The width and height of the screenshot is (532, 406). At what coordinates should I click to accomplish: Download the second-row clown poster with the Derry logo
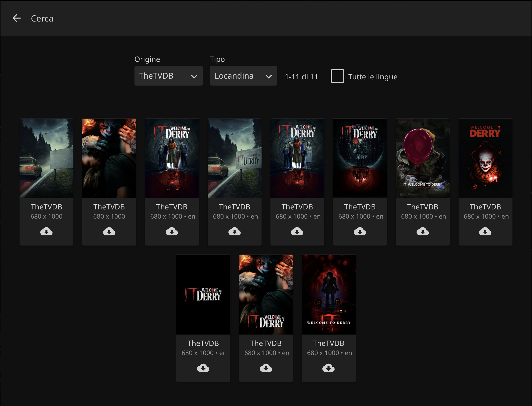pos(266,368)
